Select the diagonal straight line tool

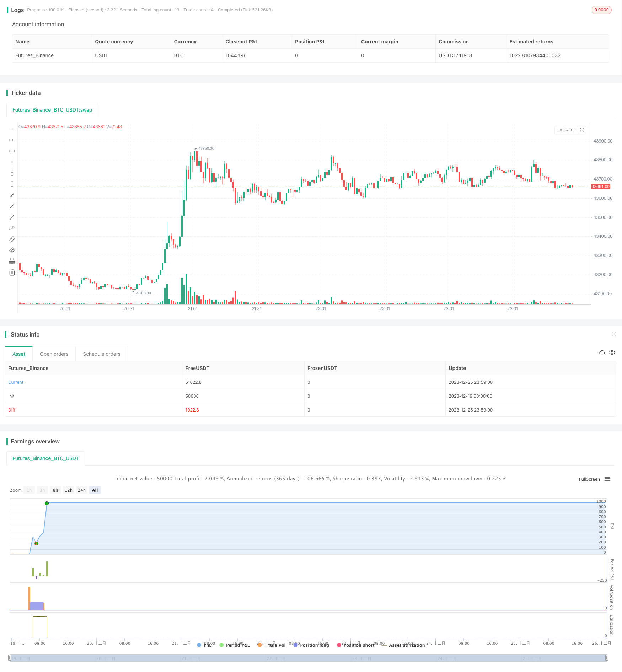coord(12,195)
